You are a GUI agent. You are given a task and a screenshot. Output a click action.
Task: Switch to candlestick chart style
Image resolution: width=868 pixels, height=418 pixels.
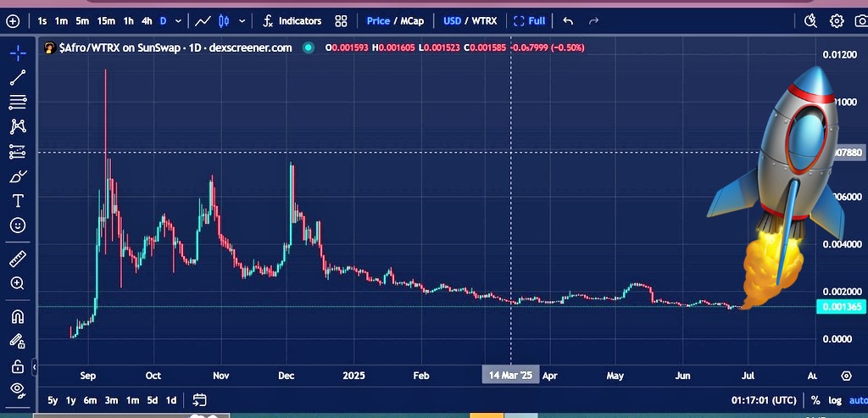(x=224, y=21)
